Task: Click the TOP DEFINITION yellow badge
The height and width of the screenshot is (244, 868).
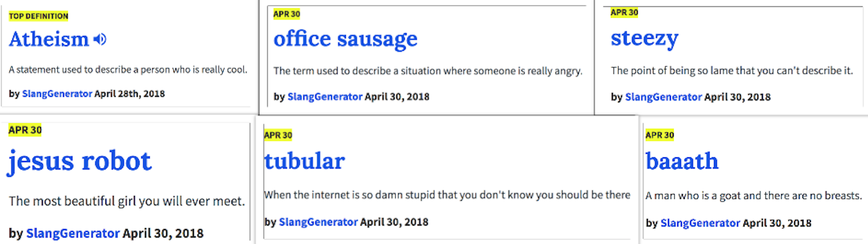Action: pyautogui.click(x=38, y=16)
